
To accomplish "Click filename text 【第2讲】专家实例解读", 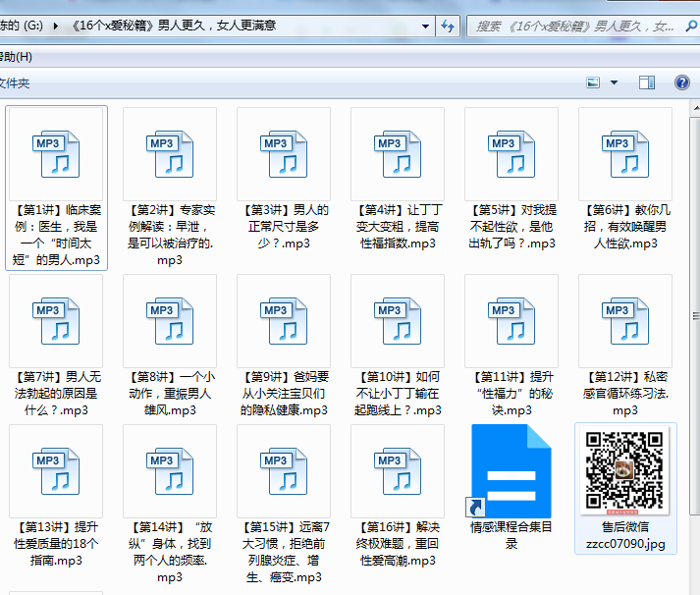I will coord(170,235).
